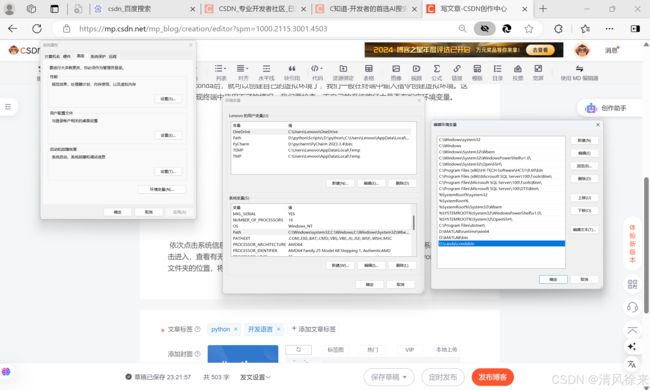Click 浏览 in Edit environment variable dialog
Image resolution: width=650 pixels, height=390 pixels.
pyautogui.click(x=584, y=166)
